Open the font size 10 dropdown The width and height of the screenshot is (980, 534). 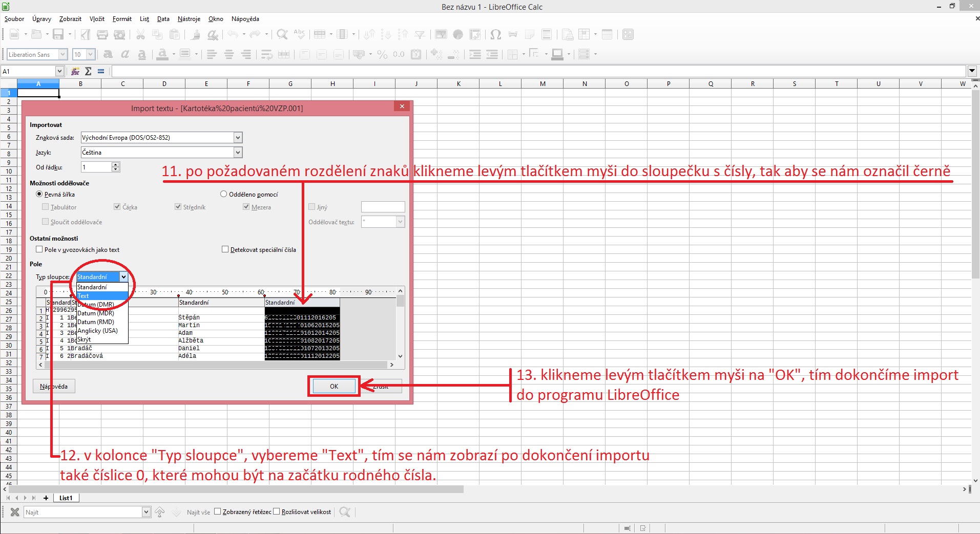point(91,54)
